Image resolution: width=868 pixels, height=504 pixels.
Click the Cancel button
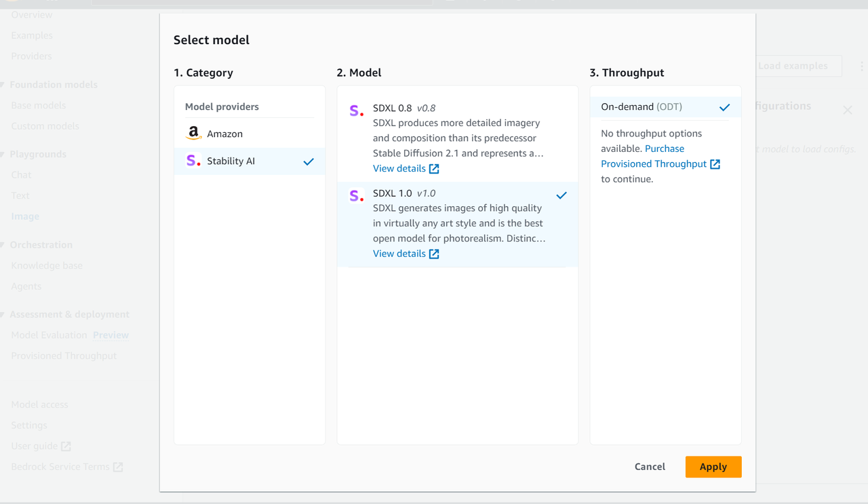(x=650, y=467)
